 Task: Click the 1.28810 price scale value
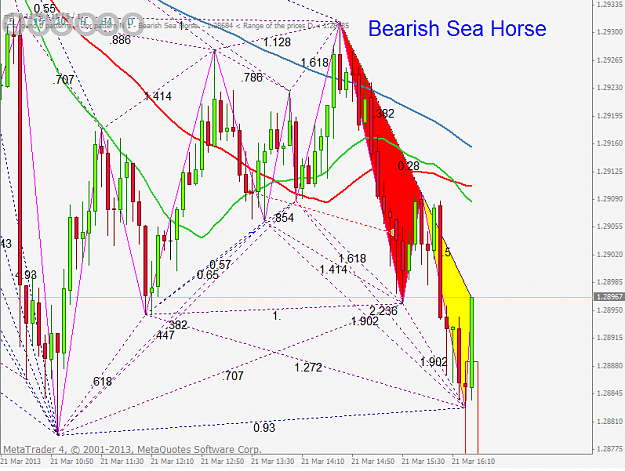coord(609,421)
